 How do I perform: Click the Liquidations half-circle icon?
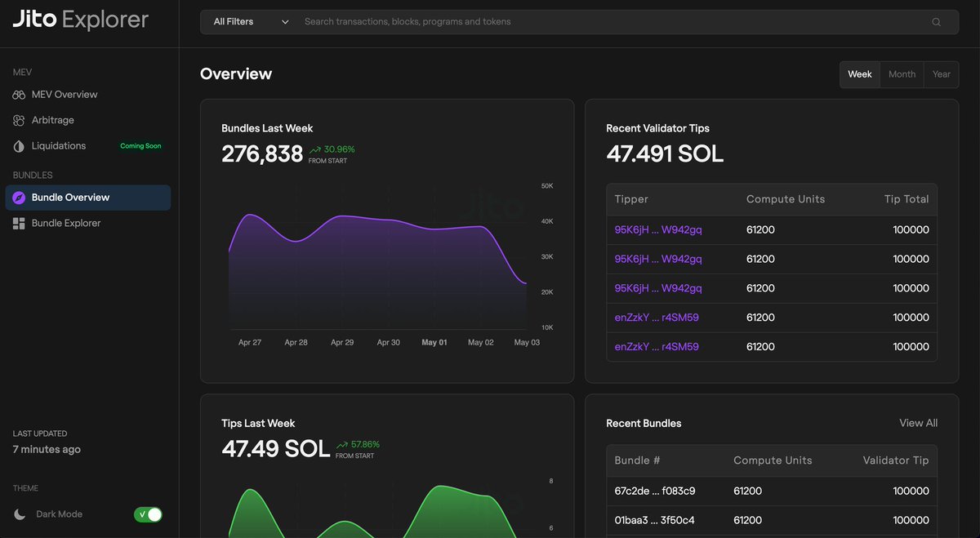point(19,146)
